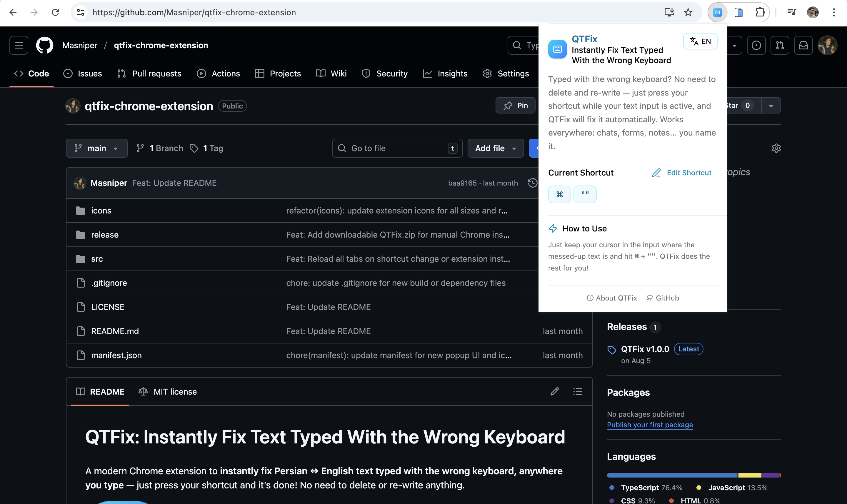Click the GitHub Octocat logo
This screenshot has height=504, width=847.
pyautogui.click(x=44, y=45)
